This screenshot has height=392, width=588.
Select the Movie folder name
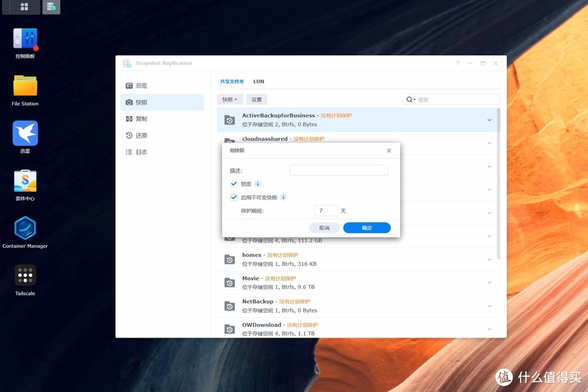250,278
